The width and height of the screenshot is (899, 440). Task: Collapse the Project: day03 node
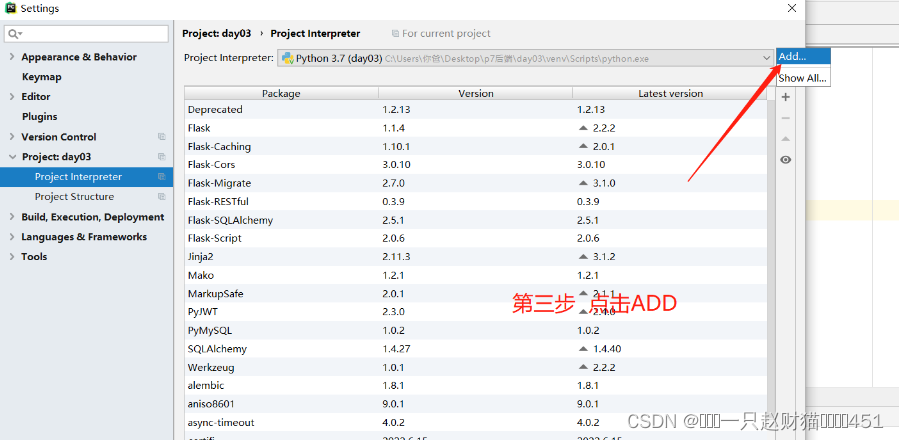click(x=12, y=157)
